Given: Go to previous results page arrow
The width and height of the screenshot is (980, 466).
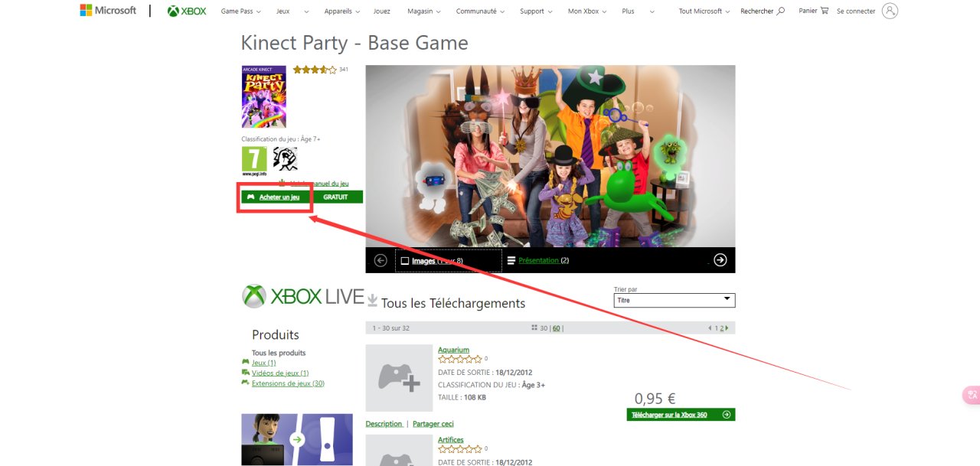Looking at the screenshot, I should (710, 328).
